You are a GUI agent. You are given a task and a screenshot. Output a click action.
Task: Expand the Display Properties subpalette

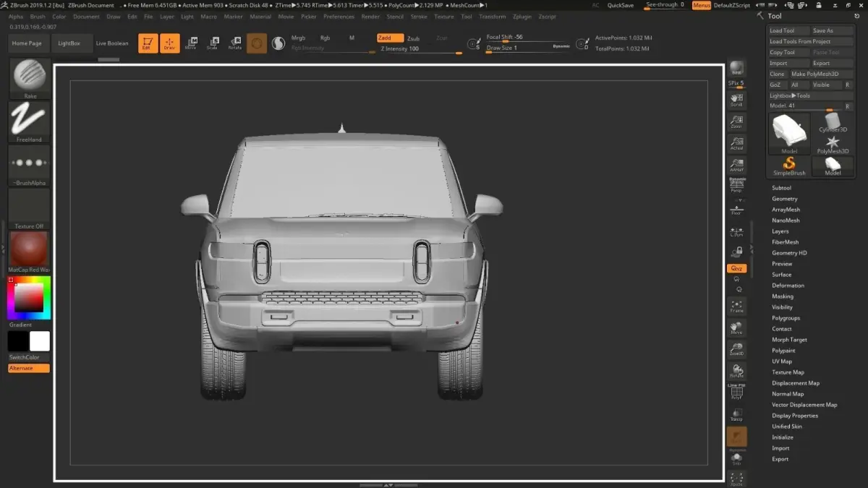point(795,416)
